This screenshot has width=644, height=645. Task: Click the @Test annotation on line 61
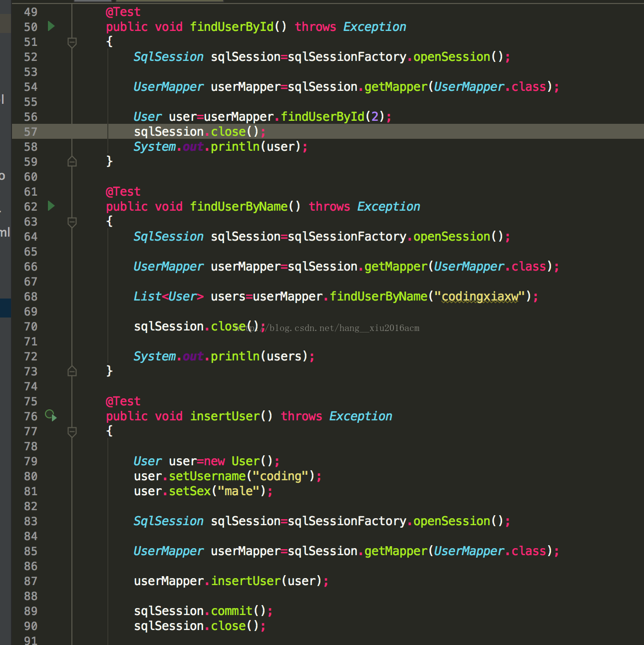[123, 192]
